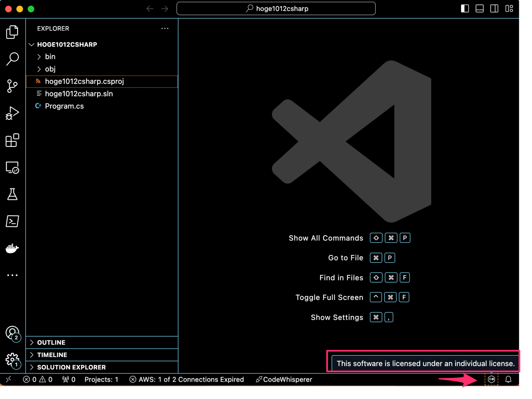The image size is (532, 399).
Task: Click the notifications bell
Action: (x=508, y=379)
